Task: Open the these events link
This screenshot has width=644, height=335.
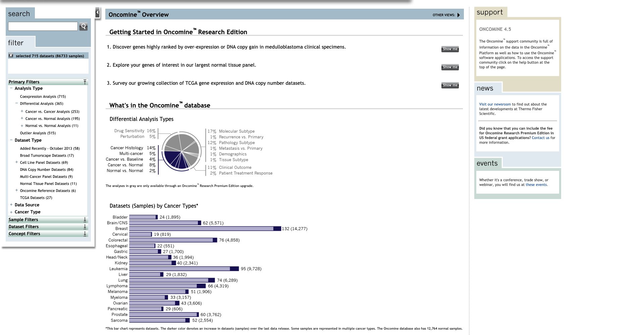Action: 536,185
